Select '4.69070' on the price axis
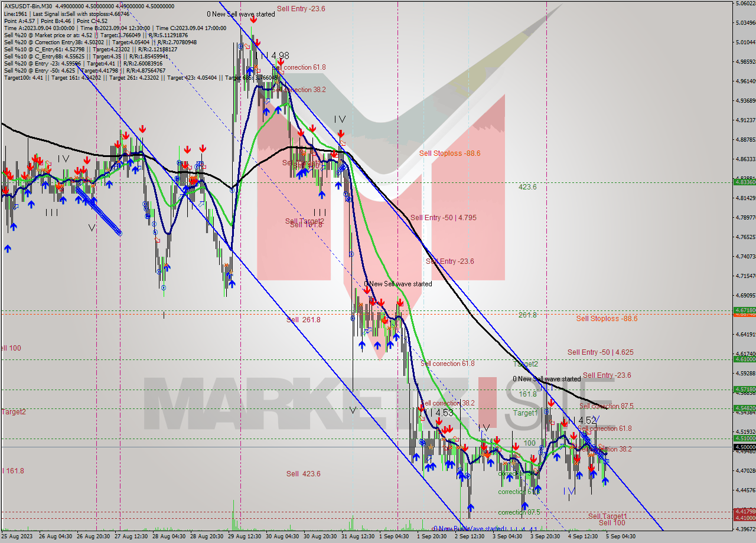Image resolution: width=756 pixels, height=543 pixels. click(745, 296)
